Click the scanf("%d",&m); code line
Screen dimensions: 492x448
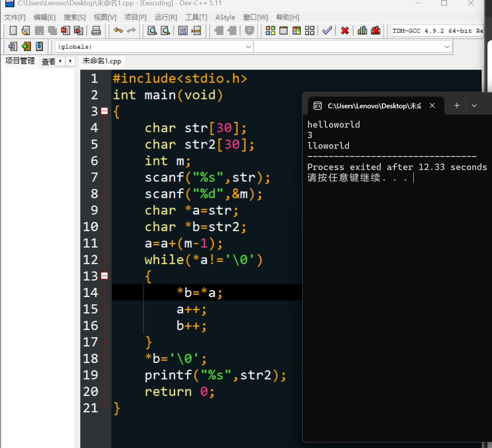pyautogui.click(x=203, y=194)
